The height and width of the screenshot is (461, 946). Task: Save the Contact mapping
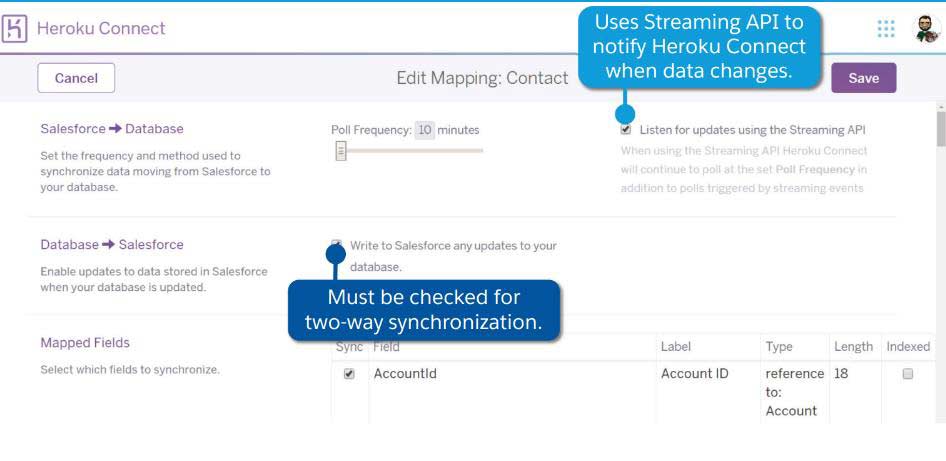point(863,78)
